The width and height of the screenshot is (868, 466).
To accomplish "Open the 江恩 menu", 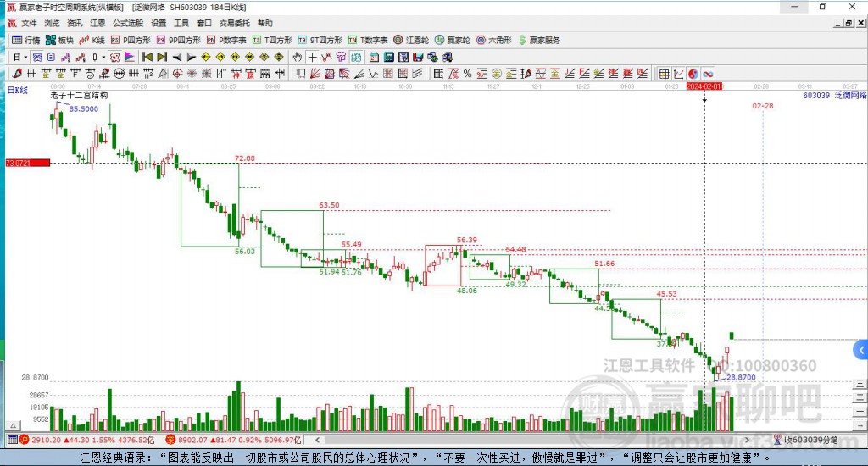I will tap(97, 23).
